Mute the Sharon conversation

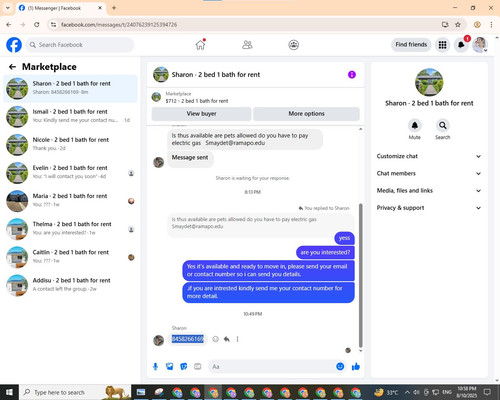[x=415, y=126]
